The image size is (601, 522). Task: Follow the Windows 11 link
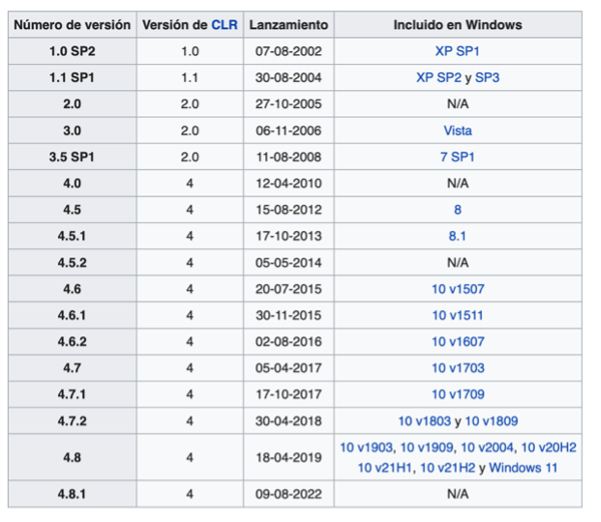[523, 468]
